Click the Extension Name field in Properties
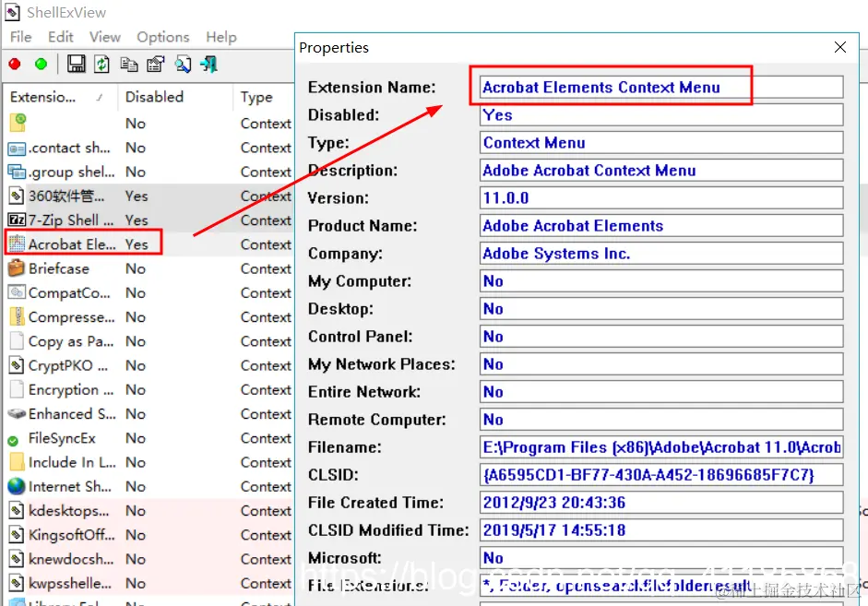 point(661,88)
